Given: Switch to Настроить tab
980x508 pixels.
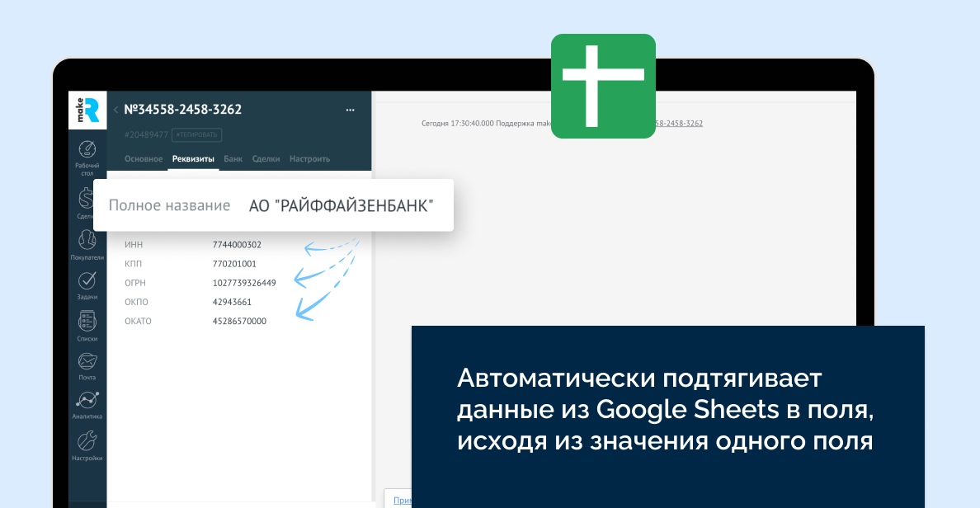Looking at the screenshot, I should click(x=309, y=158).
